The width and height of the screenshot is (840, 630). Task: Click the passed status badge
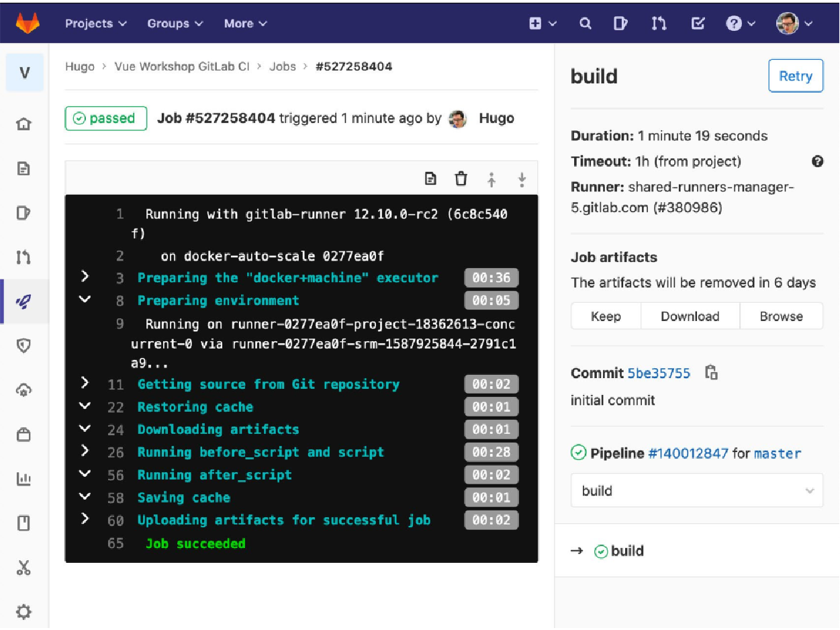106,118
